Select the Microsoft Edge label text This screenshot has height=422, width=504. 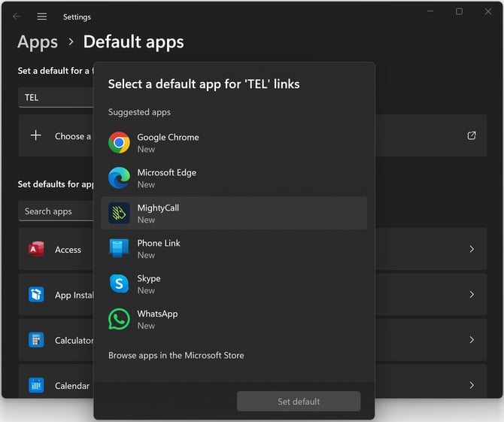point(167,172)
